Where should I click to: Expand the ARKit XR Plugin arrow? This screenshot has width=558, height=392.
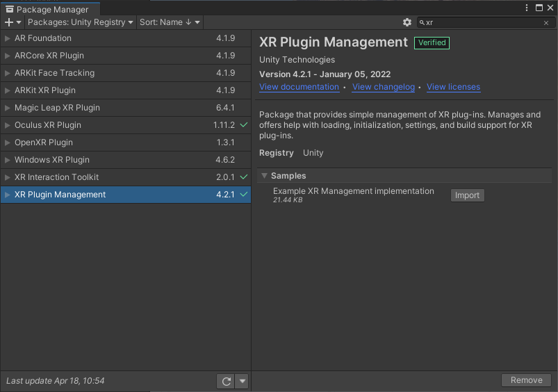tap(7, 90)
